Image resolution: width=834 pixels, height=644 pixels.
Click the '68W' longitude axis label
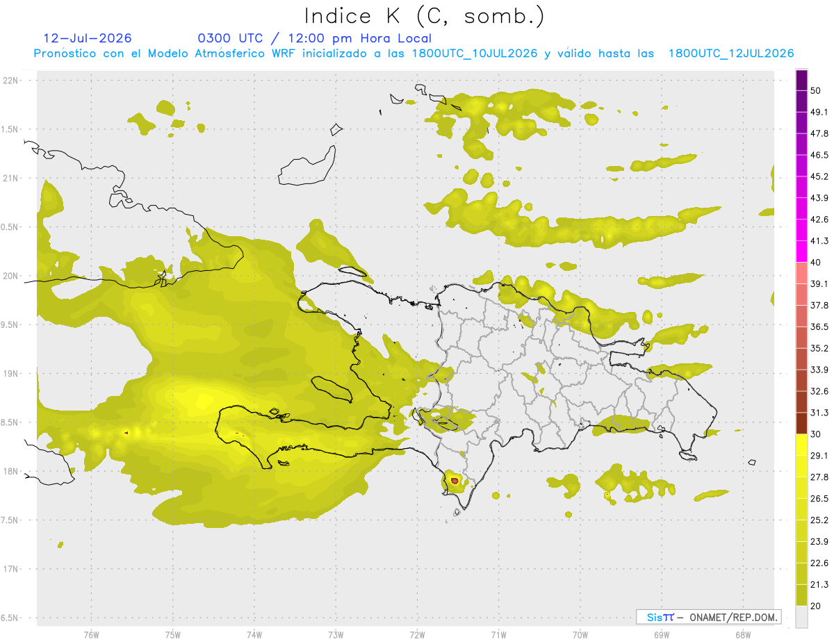(743, 635)
